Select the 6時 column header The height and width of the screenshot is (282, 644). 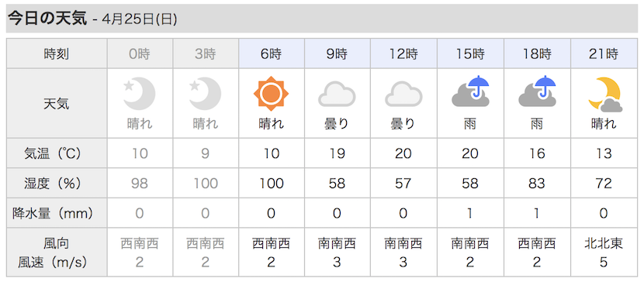(x=272, y=53)
